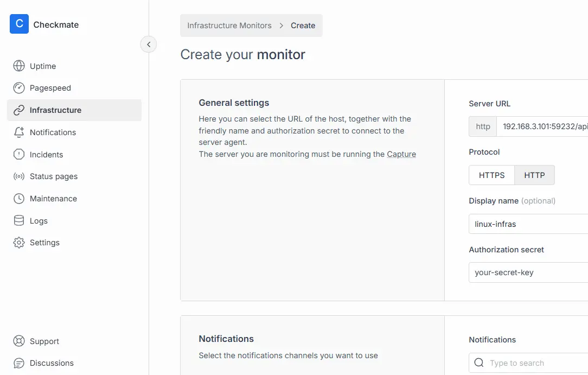Click the Notifications bell icon

click(x=19, y=132)
